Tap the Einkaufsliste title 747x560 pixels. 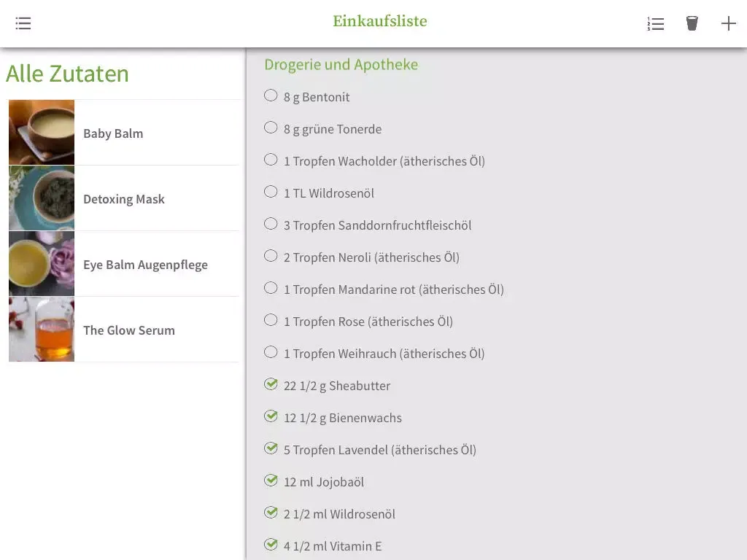(x=379, y=21)
